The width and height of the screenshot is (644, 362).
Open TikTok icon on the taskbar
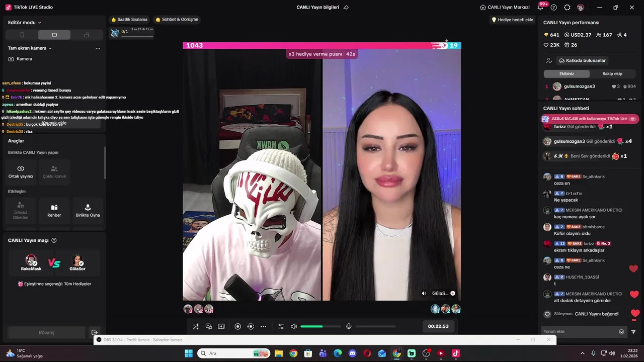[x=456, y=353]
